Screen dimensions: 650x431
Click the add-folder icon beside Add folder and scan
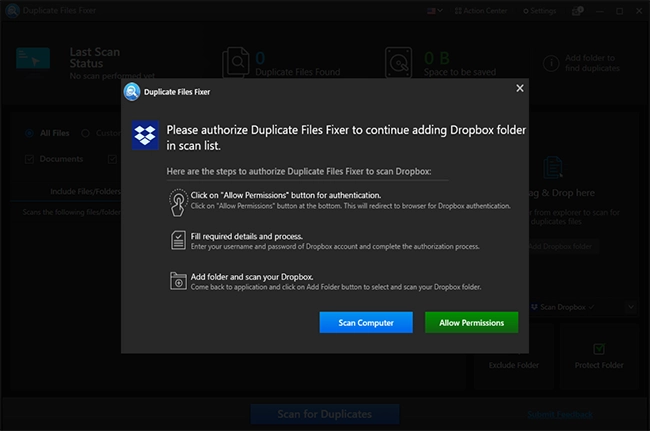[178, 281]
